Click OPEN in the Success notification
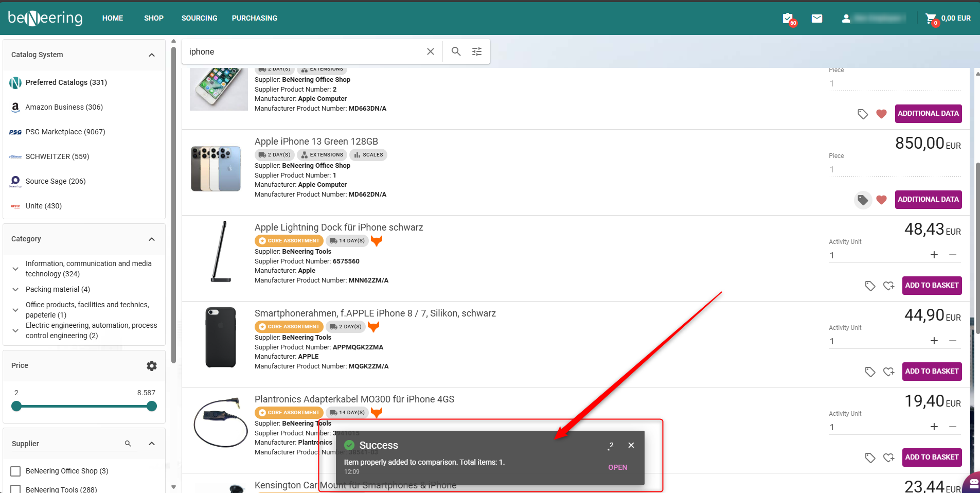Viewport: 980px width, 493px height. point(617,467)
